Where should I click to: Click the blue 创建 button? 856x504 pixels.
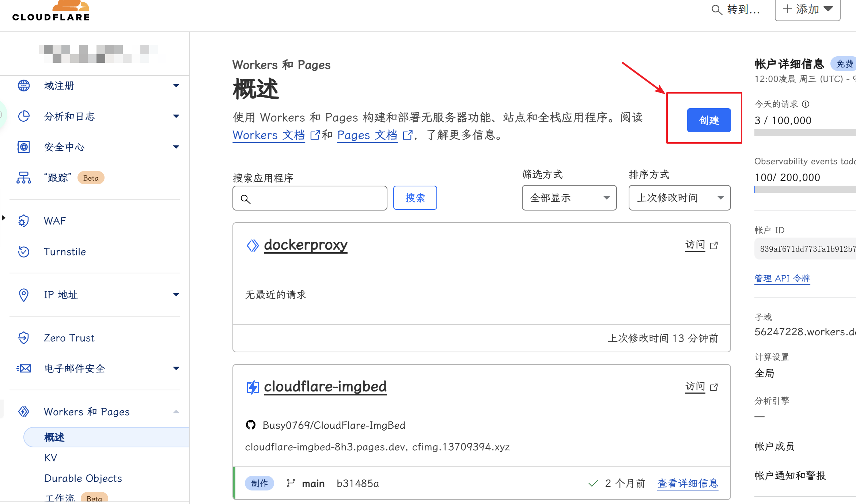(709, 120)
